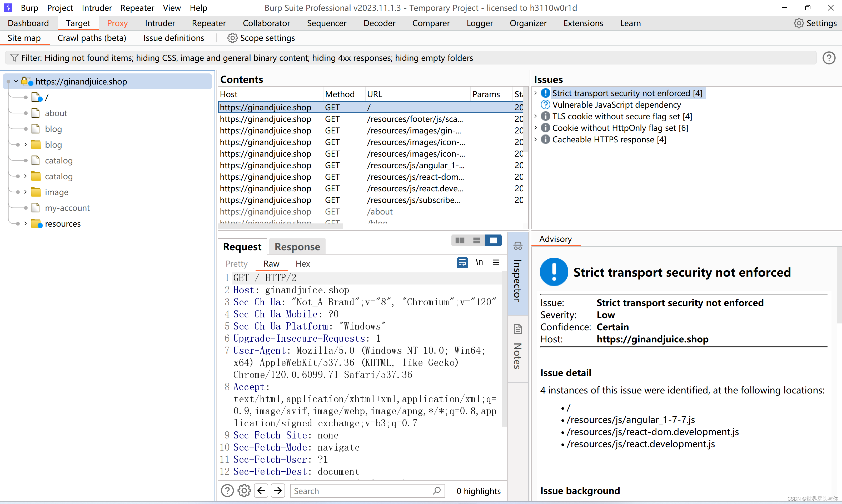Go to previous search match arrow
The height and width of the screenshot is (504, 842).
pos(261,491)
